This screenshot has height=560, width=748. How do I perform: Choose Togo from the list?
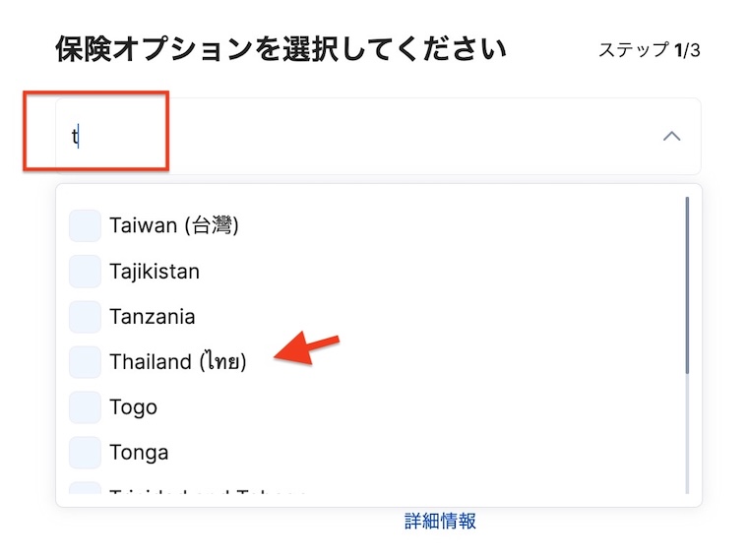tap(133, 406)
